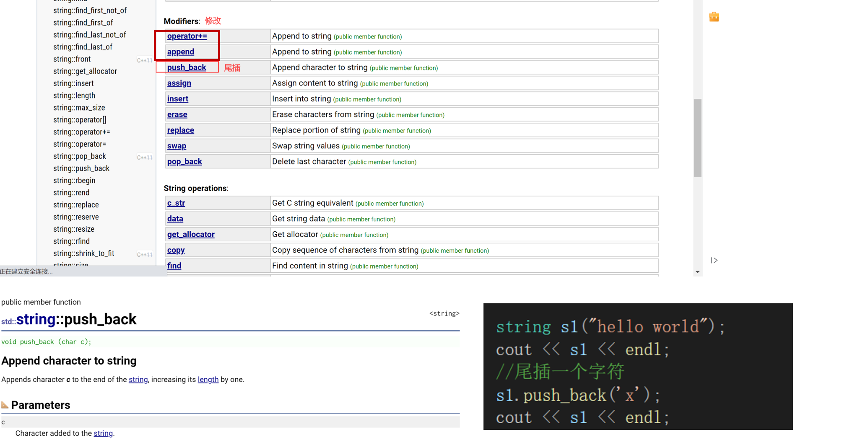Select string::push_back in sidebar list
Image resolution: width=868 pixels, height=442 pixels.
81,168
